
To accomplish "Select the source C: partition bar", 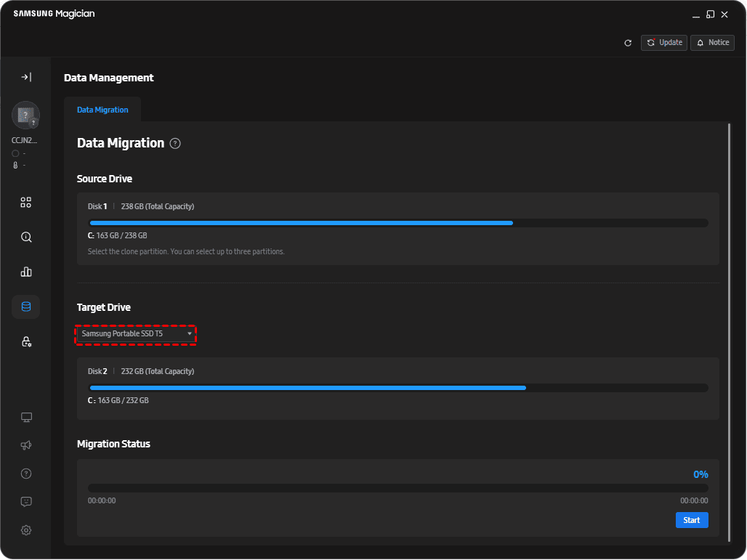I will pyautogui.click(x=301, y=223).
